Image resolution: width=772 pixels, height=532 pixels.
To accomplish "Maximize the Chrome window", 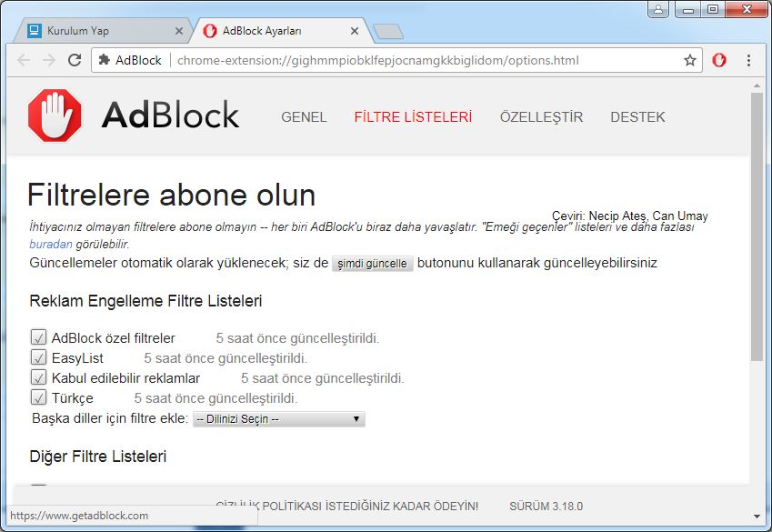I will coord(712,9).
